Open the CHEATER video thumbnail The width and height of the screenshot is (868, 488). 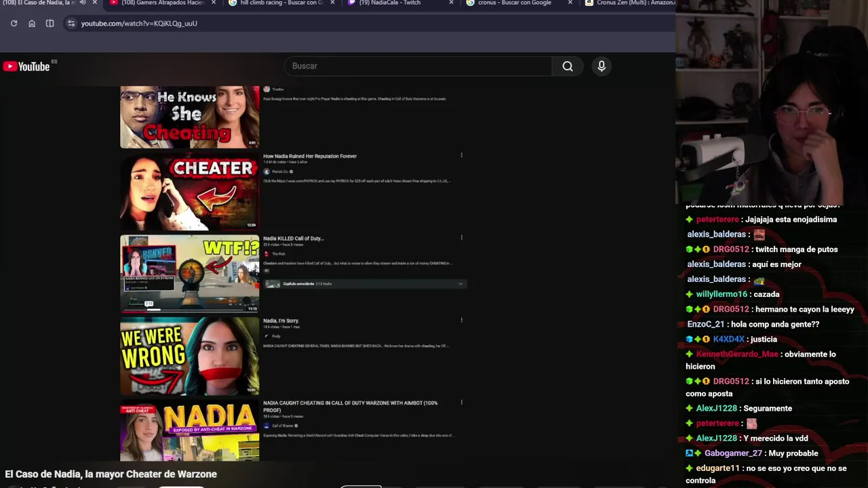189,192
